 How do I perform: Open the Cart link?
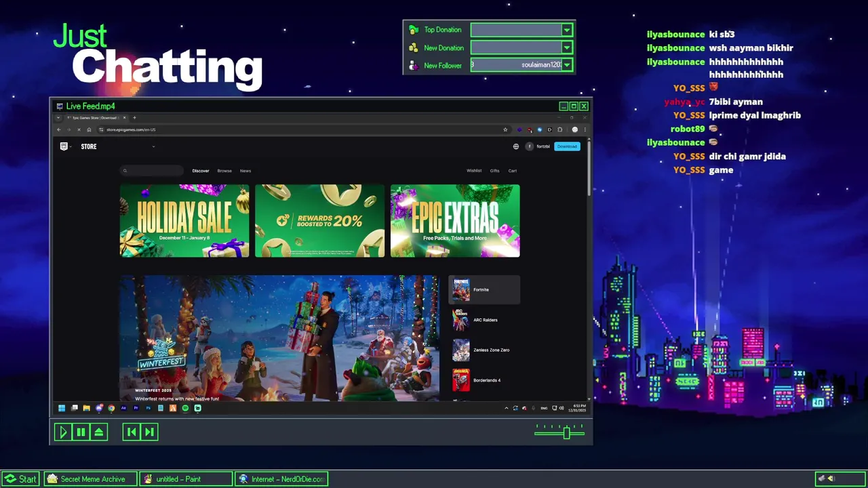[513, 171]
